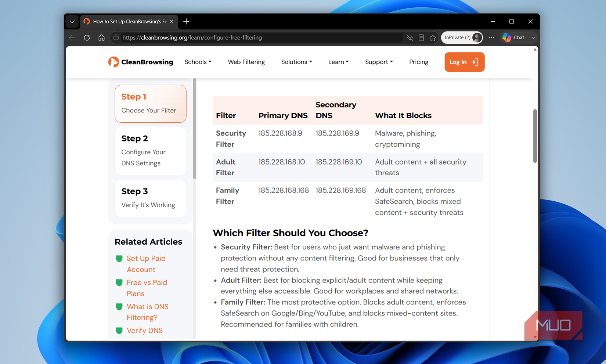
Task: Add page to favorites star icon
Action: (433, 37)
